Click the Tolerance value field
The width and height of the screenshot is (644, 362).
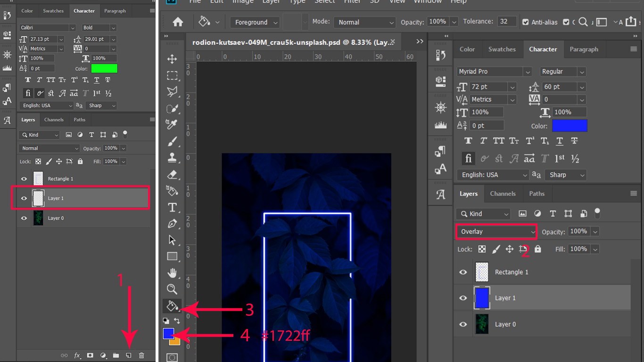[x=506, y=22]
